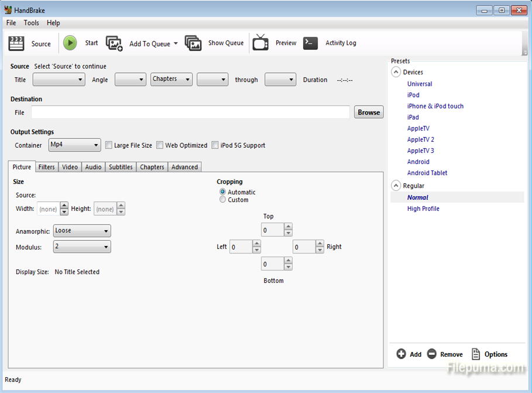Image resolution: width=532 pixels, height=393 pixels.
Task: Open the Container Mp4 dropdown
Action: [75, 145]
